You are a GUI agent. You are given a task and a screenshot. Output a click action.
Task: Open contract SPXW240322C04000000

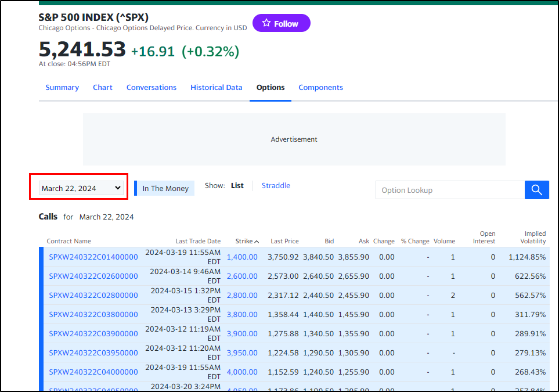click(93, 372)
